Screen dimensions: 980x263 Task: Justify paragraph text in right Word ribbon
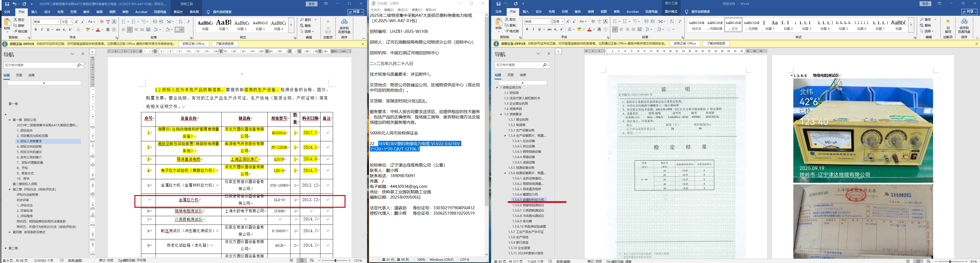pyautogui.click(x=633, y=29)
